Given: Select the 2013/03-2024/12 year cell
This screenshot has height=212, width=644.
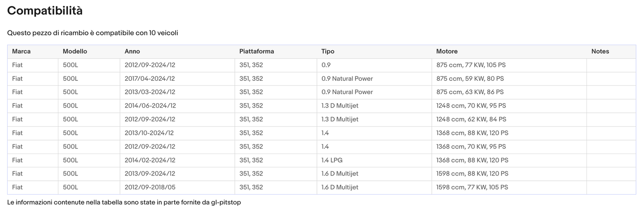Looking at the screenshot, I should pos(150,92).
